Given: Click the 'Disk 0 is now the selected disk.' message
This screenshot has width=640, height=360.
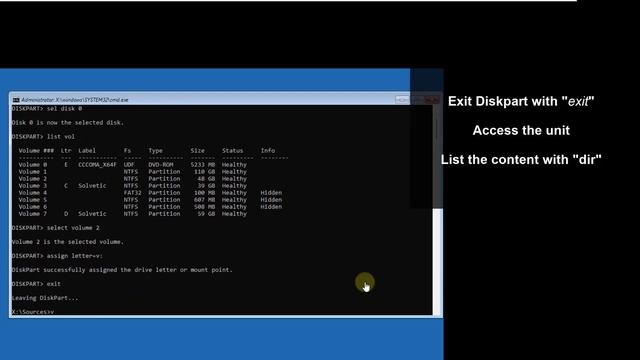Looking at the screenshot, I should click(x=67, y=122).
